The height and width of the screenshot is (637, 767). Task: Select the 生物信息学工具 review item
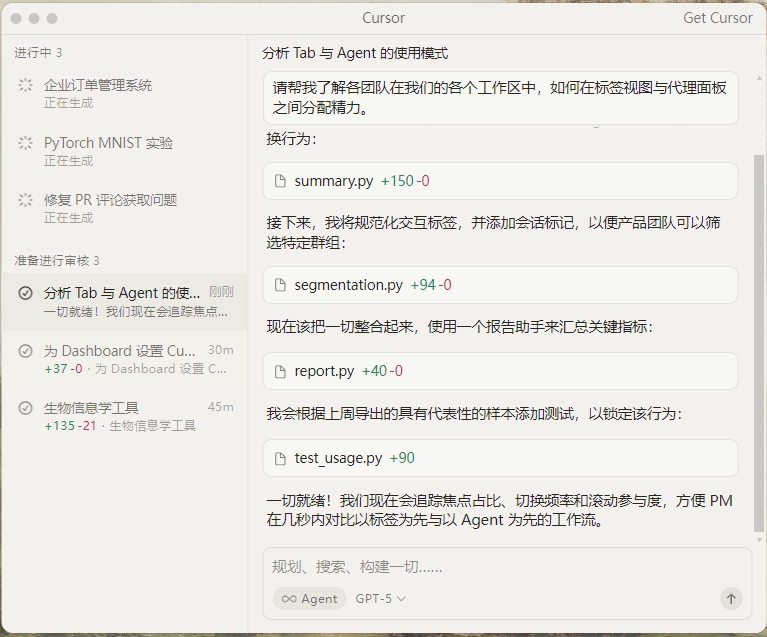(x=125, y=416)
